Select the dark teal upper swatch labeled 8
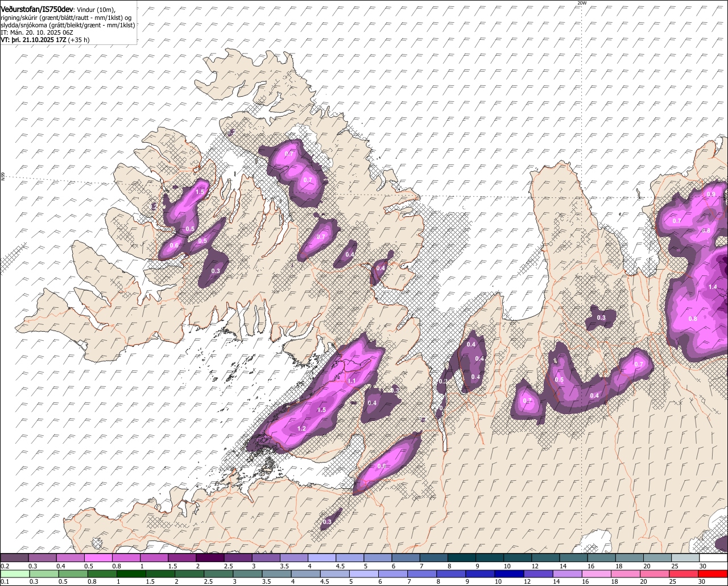Image resolution: width=728 pixels, height=586 pixels. (462, 558)
